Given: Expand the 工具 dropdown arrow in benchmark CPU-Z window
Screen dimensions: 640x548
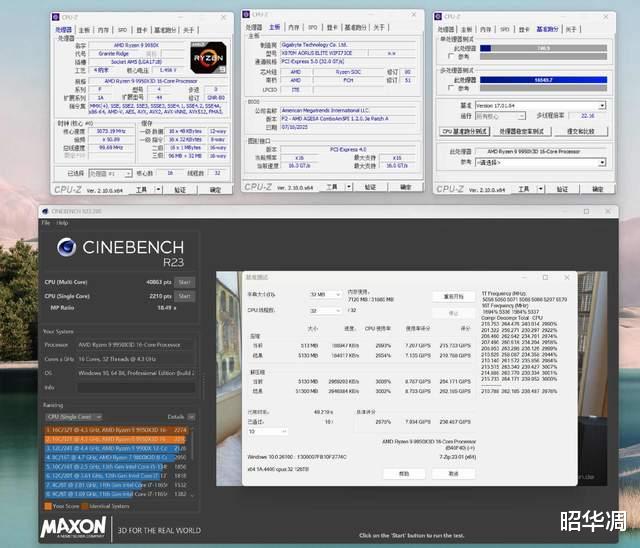Looking at the screenshot, I should [541, 189].
